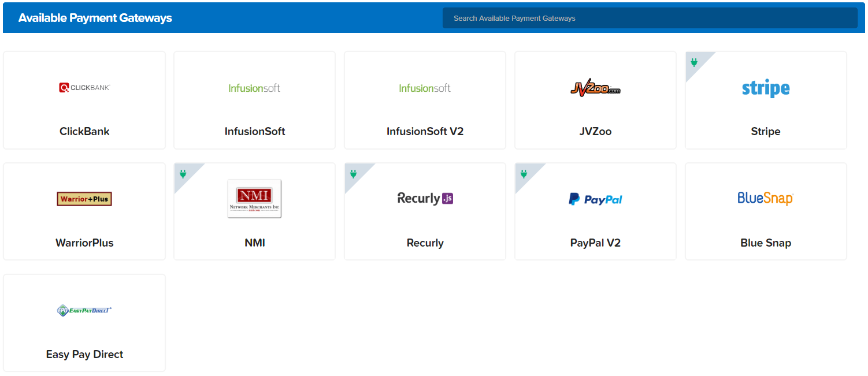This screenshot has height=376, width=868.
Task: Select the InfusionSoft V2 gateway label
Action: (x=425, y=131)
